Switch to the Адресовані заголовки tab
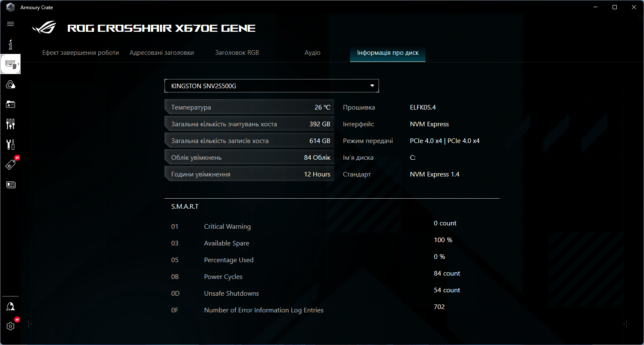Screen dimensions: 644x345 tap(162, 53)
